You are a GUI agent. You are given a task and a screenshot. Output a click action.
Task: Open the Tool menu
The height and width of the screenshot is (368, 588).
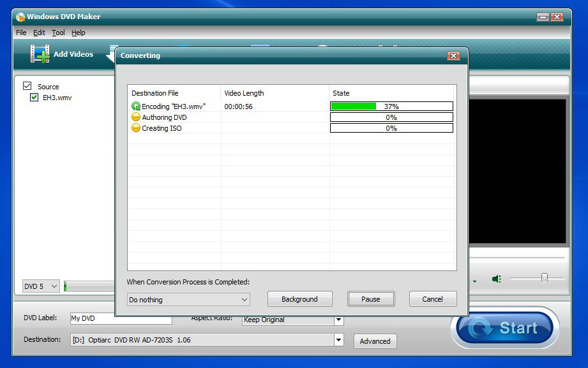pyautogui.click(x=58, y=33)
